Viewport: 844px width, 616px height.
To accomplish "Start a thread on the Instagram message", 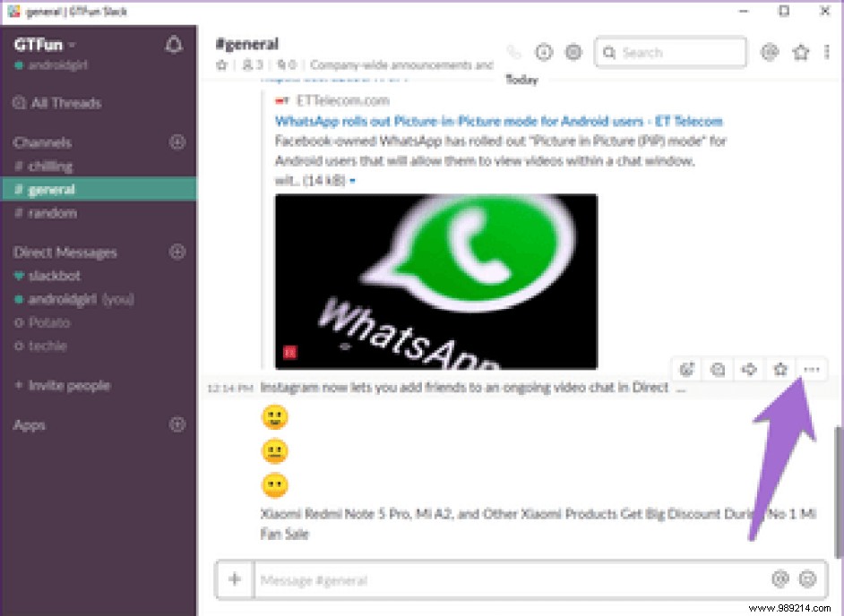I will (718, 369).
